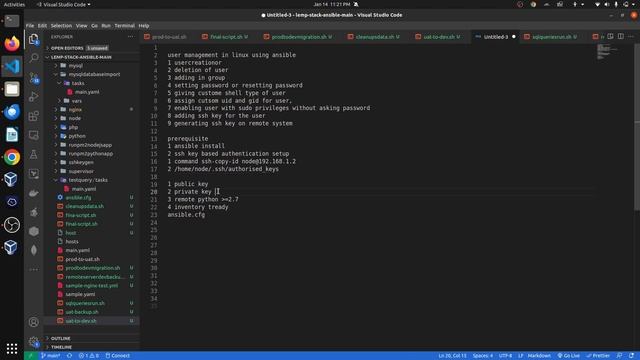Open the Manage gear in activity bar

(33, 342)
